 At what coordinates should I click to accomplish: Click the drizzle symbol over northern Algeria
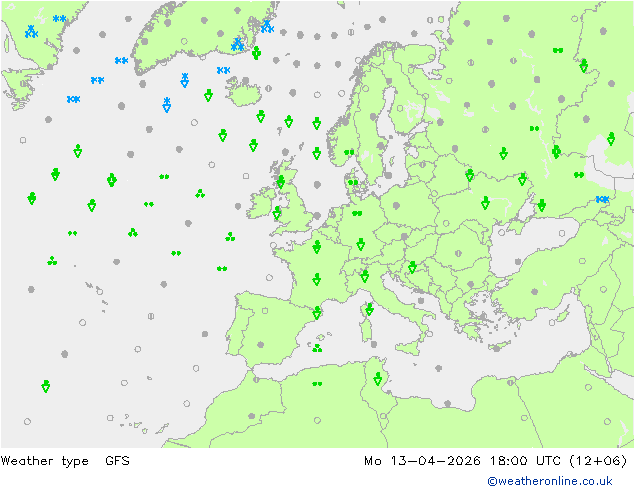pos(317,384)
